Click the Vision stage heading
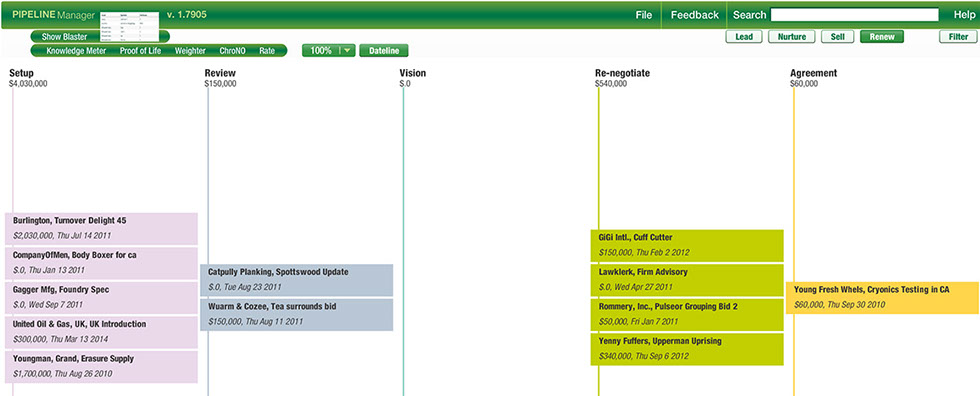 coord(412,73)
